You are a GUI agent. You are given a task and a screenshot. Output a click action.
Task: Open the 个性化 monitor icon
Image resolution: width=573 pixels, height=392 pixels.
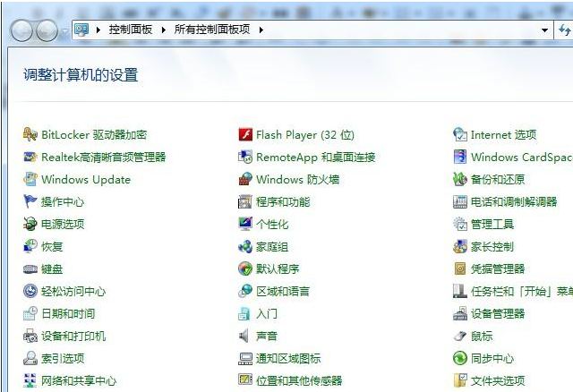point(245,224)
